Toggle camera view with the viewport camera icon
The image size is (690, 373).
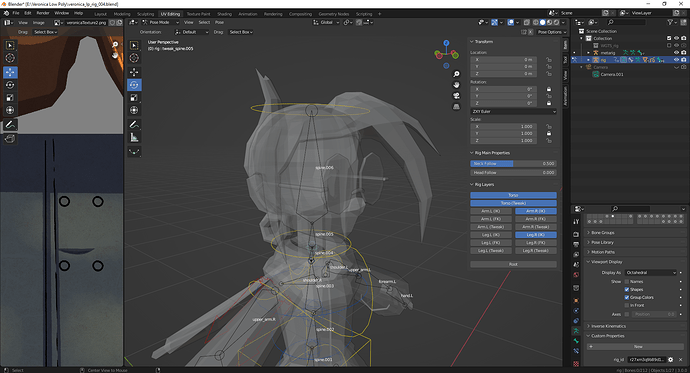pyautogui.click(x=456, y=95)
